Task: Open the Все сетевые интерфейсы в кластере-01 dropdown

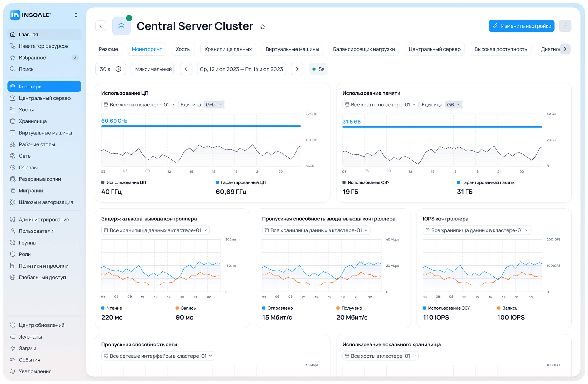Action: (158, 356)
